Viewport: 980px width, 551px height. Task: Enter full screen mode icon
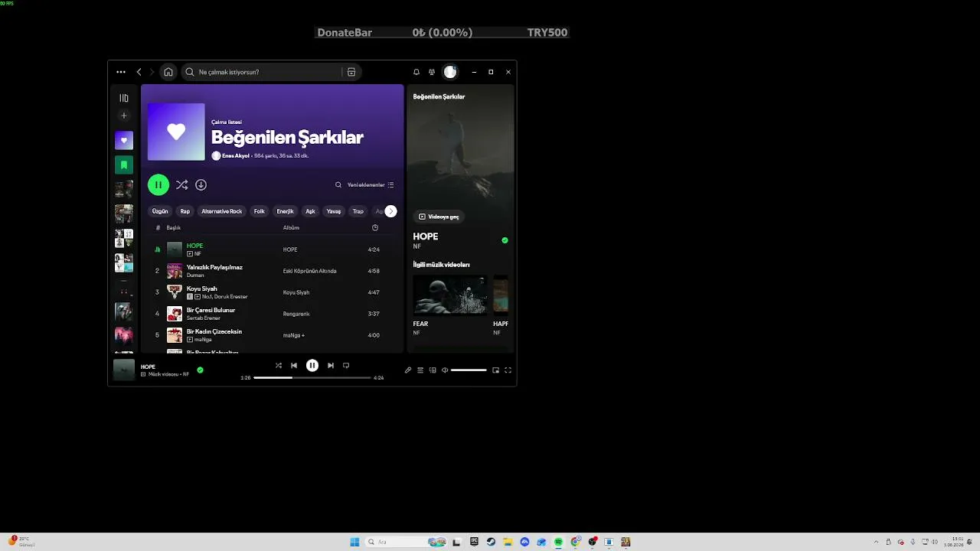click(508, 370)
